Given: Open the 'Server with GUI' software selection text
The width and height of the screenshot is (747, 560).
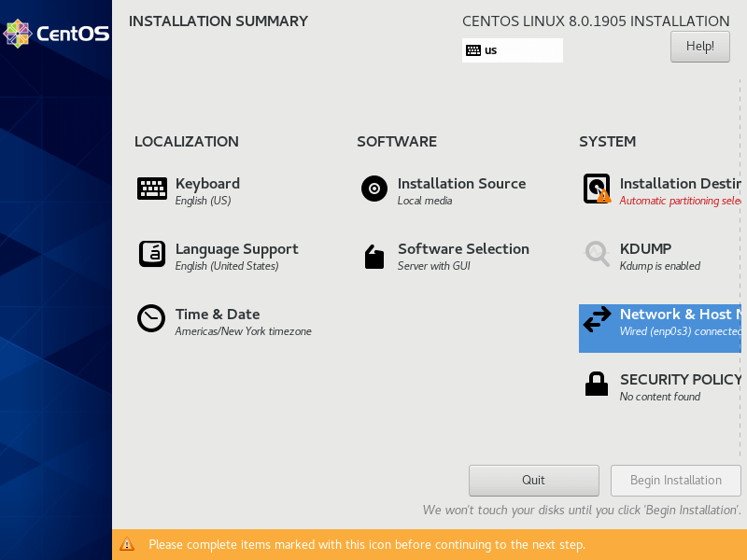Looking at the screenshot, I should click(x=433, y=266).
